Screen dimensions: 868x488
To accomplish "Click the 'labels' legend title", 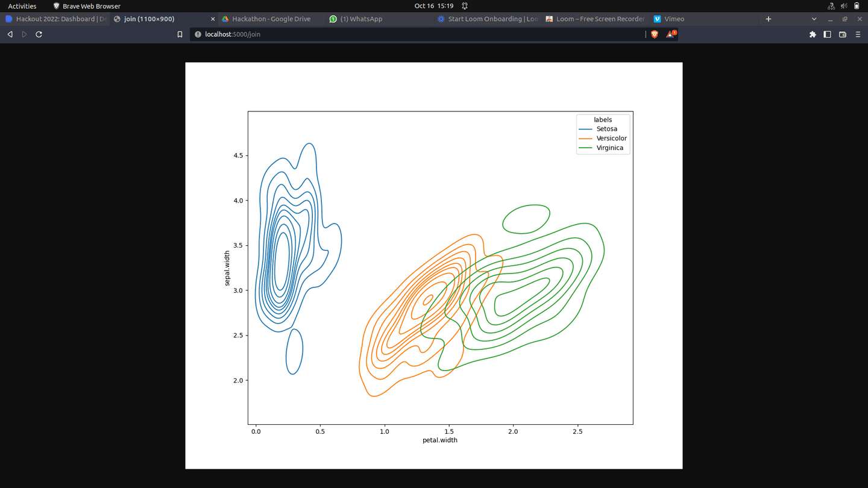I will point(603,120).
